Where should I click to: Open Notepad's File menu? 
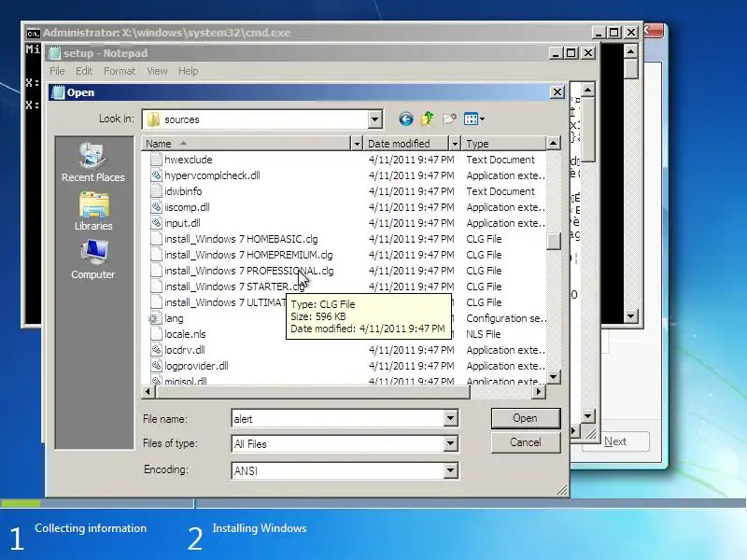[x=57, y=71]
